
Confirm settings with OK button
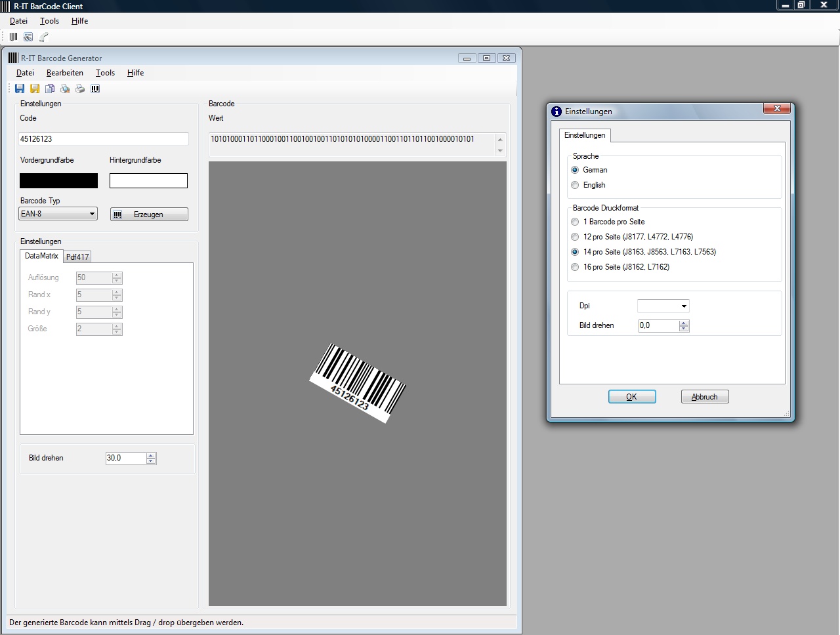tap(632, 397)
